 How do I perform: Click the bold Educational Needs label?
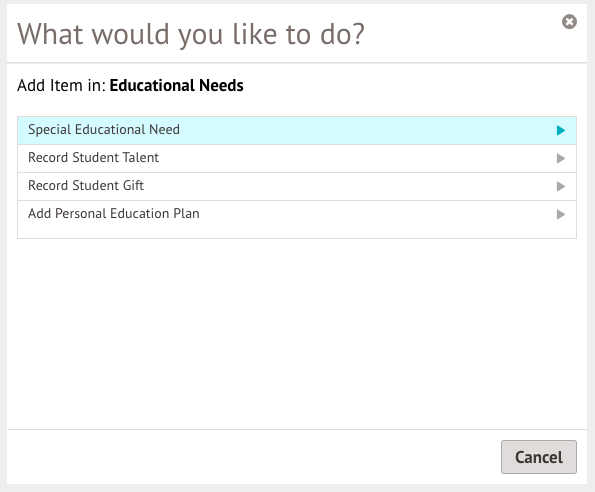click(176, 85)
